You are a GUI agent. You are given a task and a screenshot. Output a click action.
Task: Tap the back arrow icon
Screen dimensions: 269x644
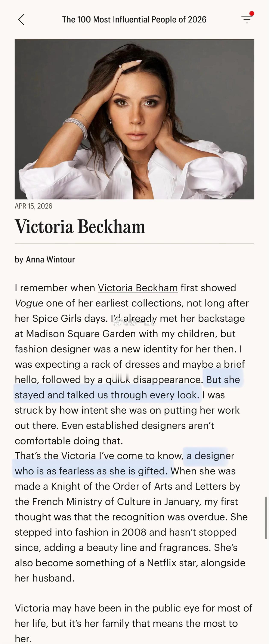[x=21, y=19]
